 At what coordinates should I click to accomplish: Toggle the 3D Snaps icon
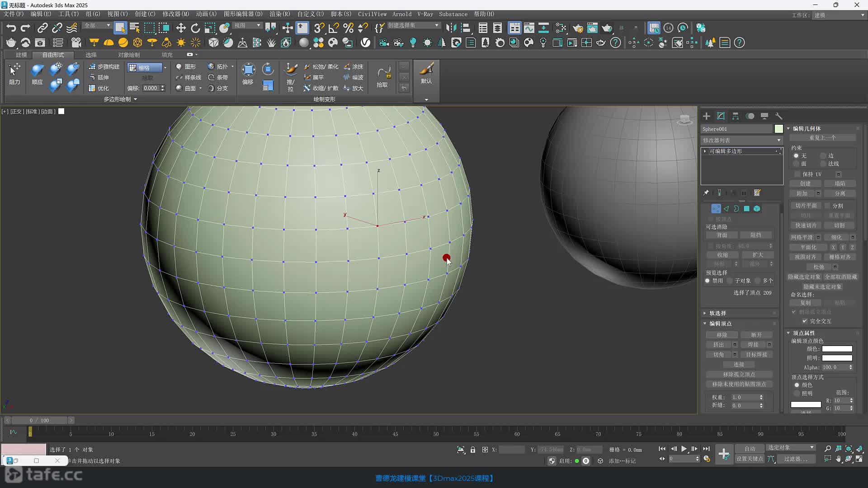tap(319, 28)
